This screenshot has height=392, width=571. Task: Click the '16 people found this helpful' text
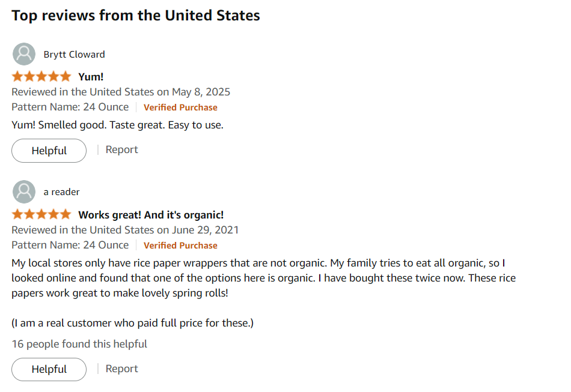(x=79, y=344)
